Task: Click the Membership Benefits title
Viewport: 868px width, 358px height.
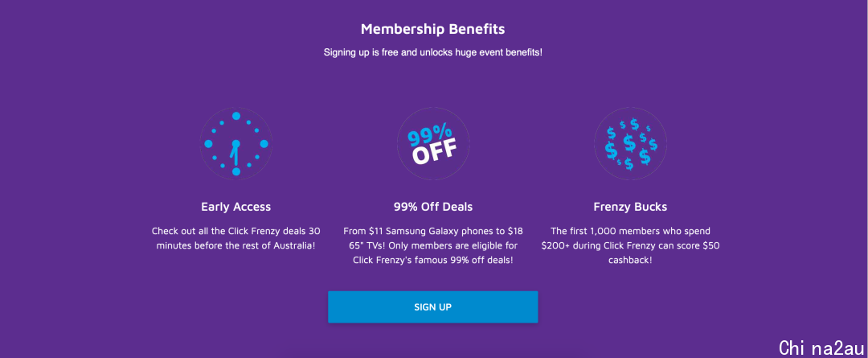Action: coord(433,29)
